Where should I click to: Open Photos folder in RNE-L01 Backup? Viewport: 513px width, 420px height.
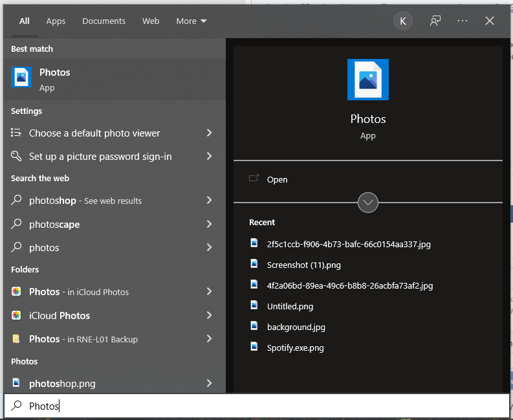[x=83, y=339]
